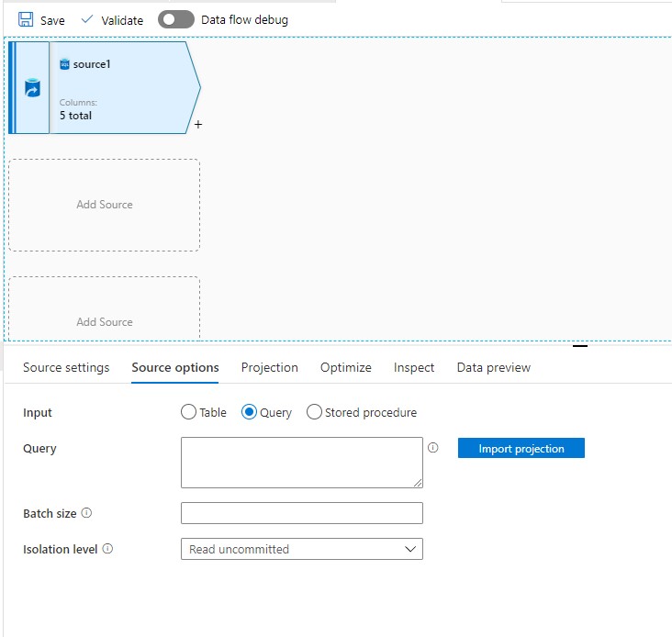
Task: Click the SQL icon next to source1
Action: [64, 64]
